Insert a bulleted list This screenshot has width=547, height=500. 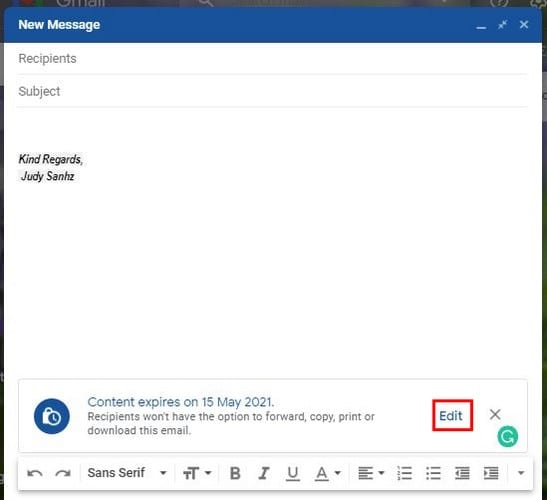pos(433,473)
